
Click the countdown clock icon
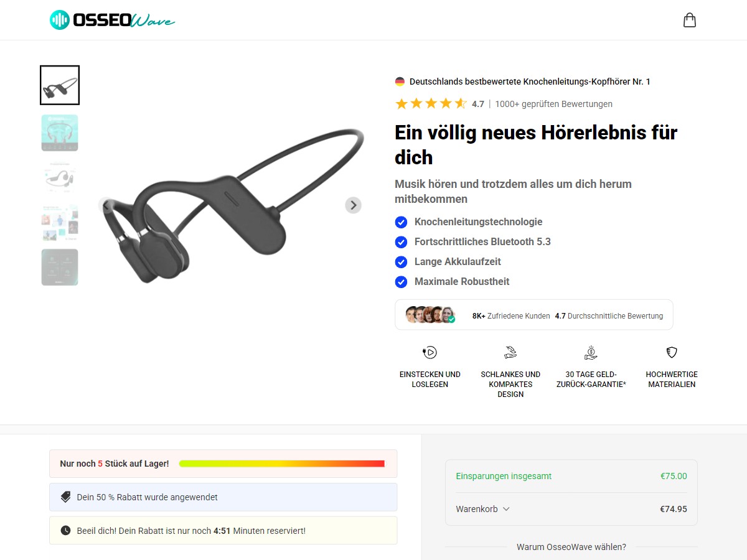(65, 531)
